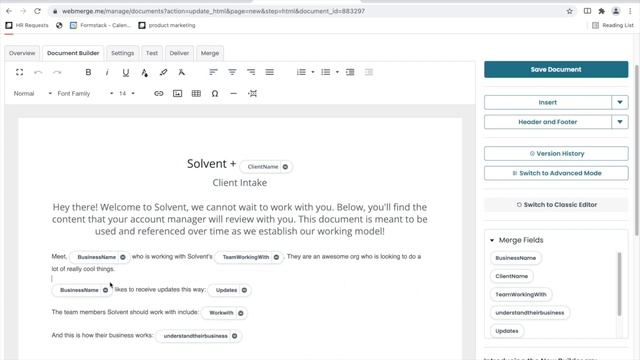The height and width of the screenshot is (360, 640).
Task: Clear text formatting
Action: click(182, 72)
